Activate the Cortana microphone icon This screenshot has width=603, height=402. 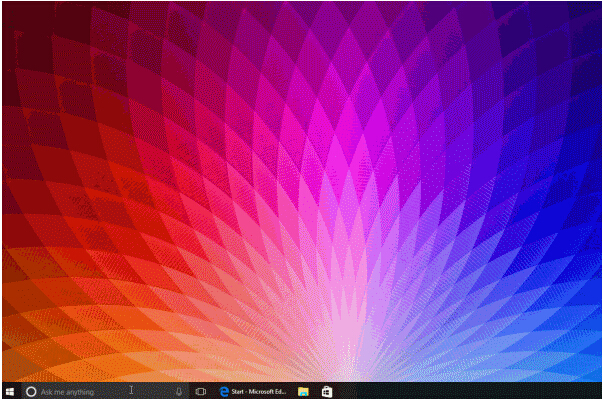(178, 392)
